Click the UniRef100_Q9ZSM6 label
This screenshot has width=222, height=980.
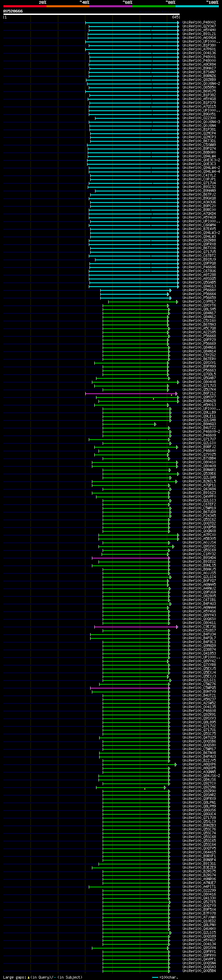[x=199, y=787]
